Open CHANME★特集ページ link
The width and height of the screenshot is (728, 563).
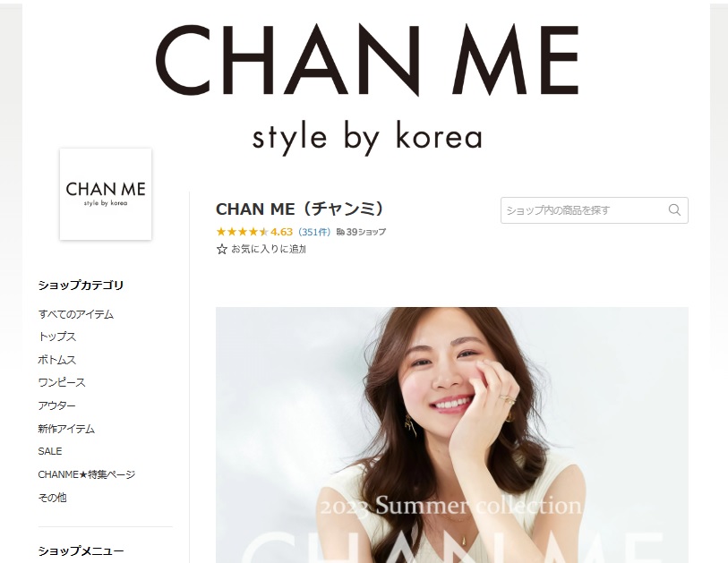86,474
